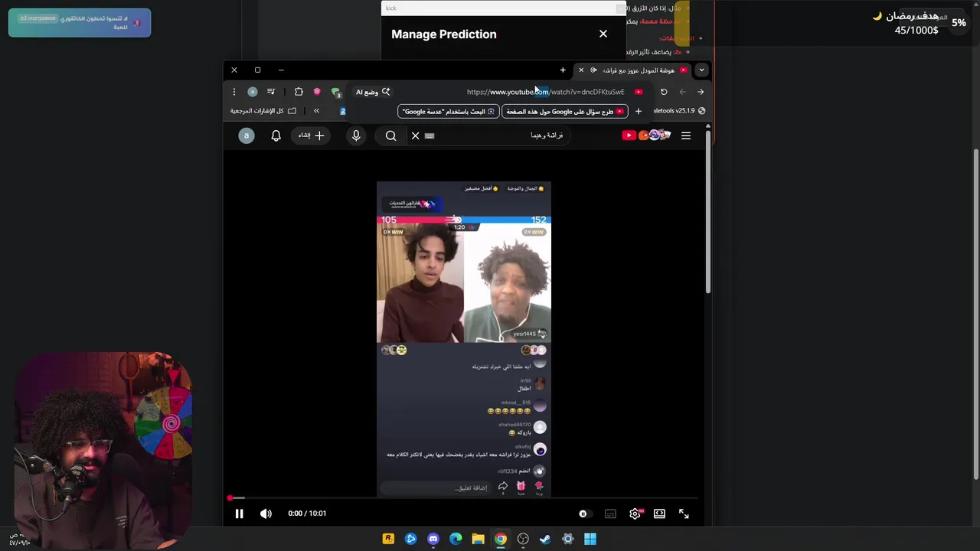Click the pink shield extension icon
This screenshot has height=551, width=980.
pos(317,92)
